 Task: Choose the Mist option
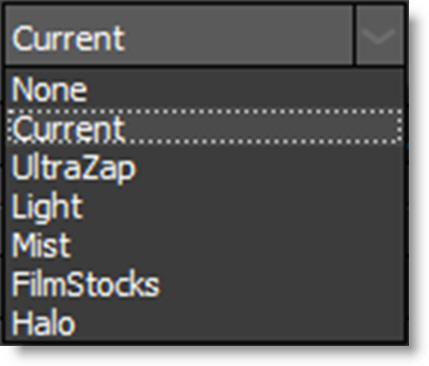pos(204,246)
